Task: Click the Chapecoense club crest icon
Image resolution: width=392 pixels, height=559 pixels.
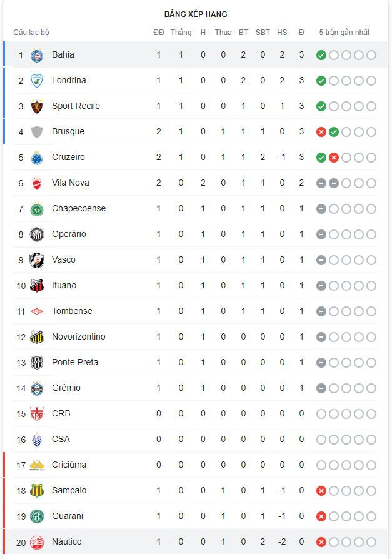Action: (37, 209)
